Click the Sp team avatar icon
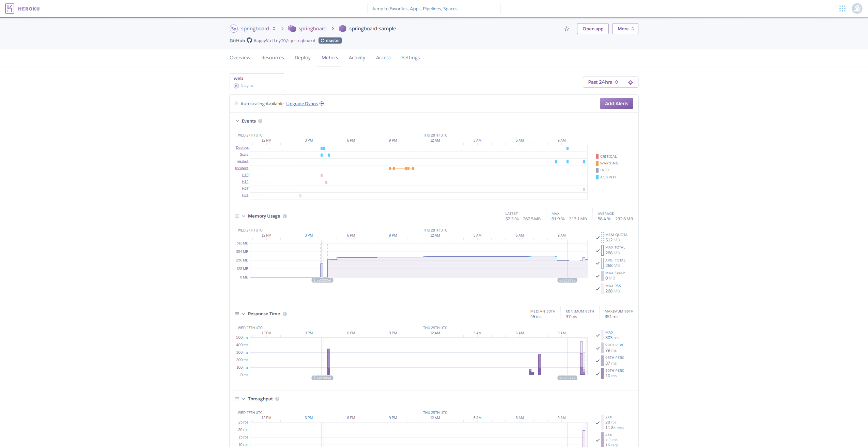The height and width of the screenshot is (447, 868). click(233, 29)
